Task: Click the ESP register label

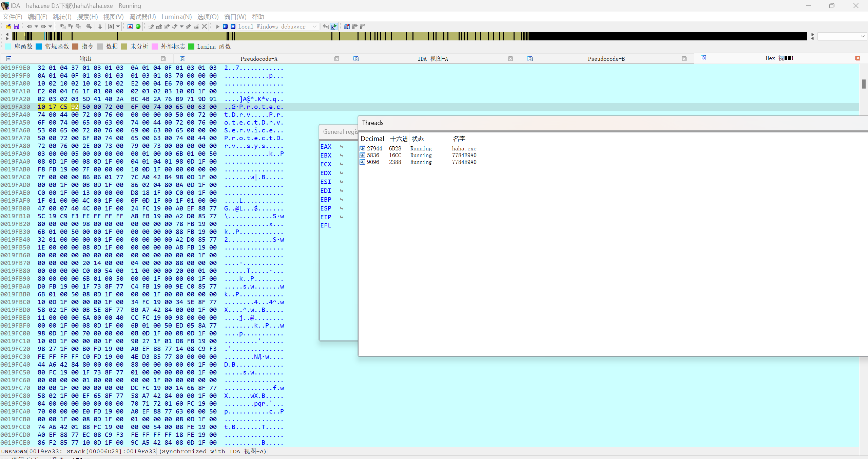Action: click(x=326, y=208)
